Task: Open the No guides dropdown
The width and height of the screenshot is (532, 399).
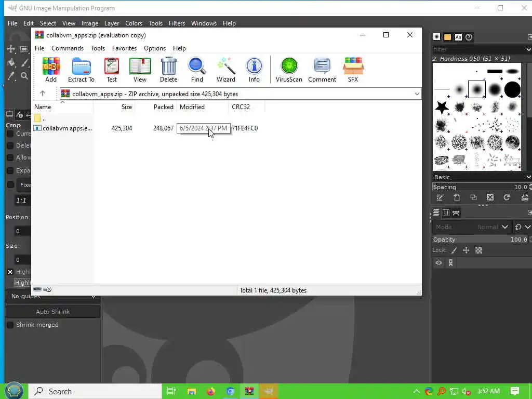Action: pos(53,296)
